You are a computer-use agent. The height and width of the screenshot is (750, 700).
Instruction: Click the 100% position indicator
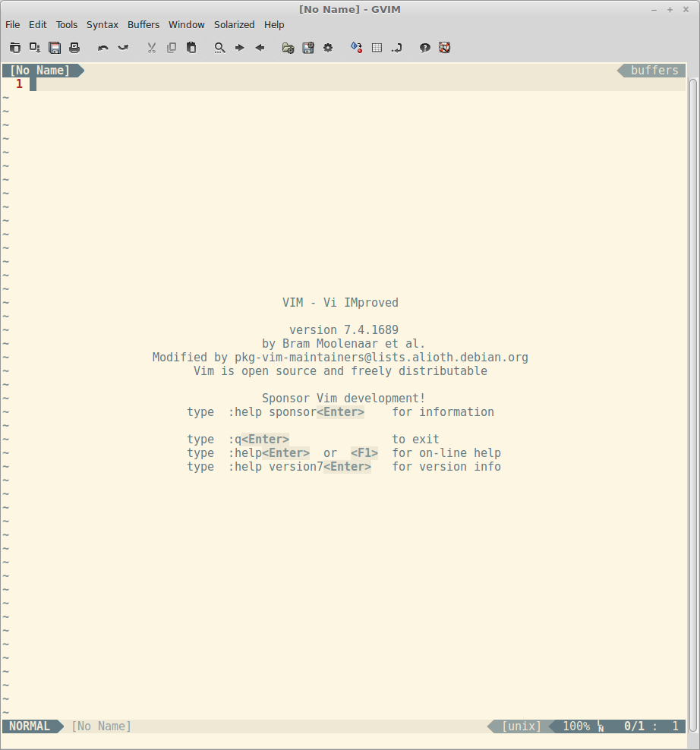[x=576, y=726]
